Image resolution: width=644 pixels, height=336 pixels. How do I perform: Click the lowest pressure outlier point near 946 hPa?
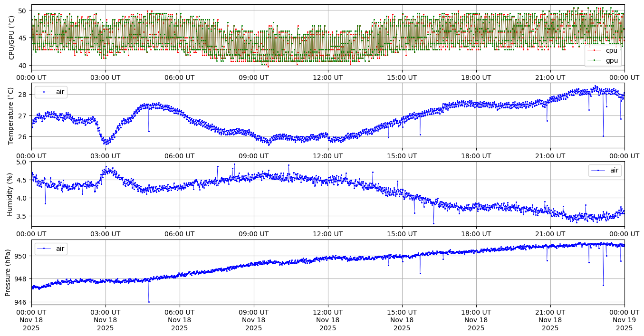coord(149,302)
